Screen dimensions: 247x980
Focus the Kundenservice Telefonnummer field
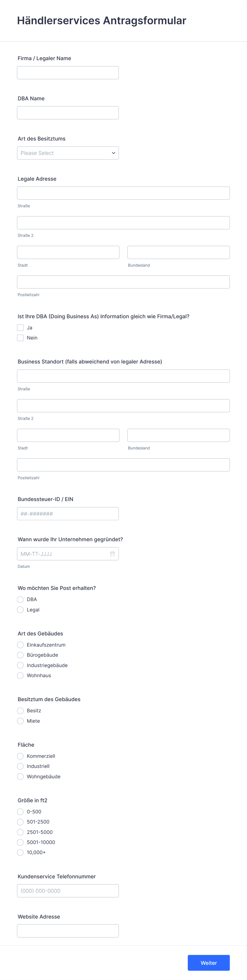point(68,891)
